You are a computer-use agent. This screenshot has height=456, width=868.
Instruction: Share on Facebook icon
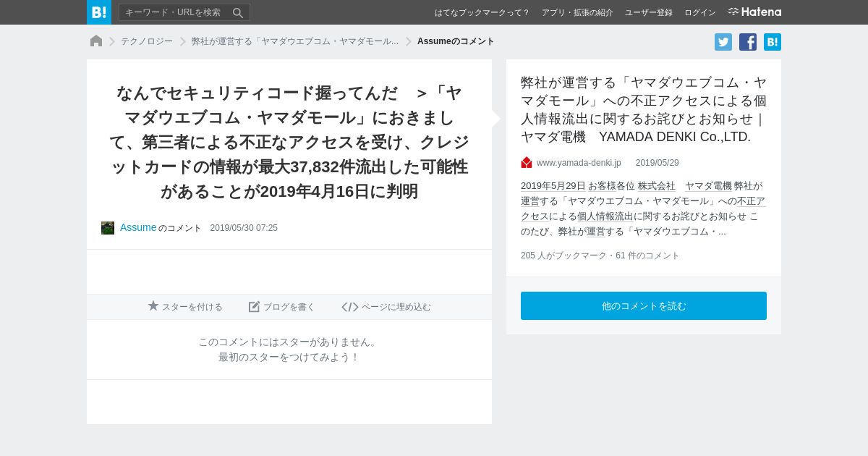pyautogui.click(x=748, y=42)
